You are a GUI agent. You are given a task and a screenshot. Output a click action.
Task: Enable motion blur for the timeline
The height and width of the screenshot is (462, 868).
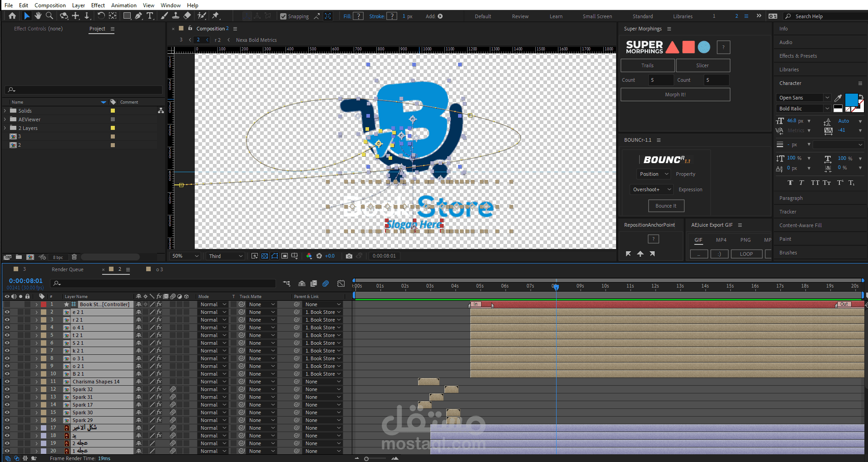tap(325, 283)
